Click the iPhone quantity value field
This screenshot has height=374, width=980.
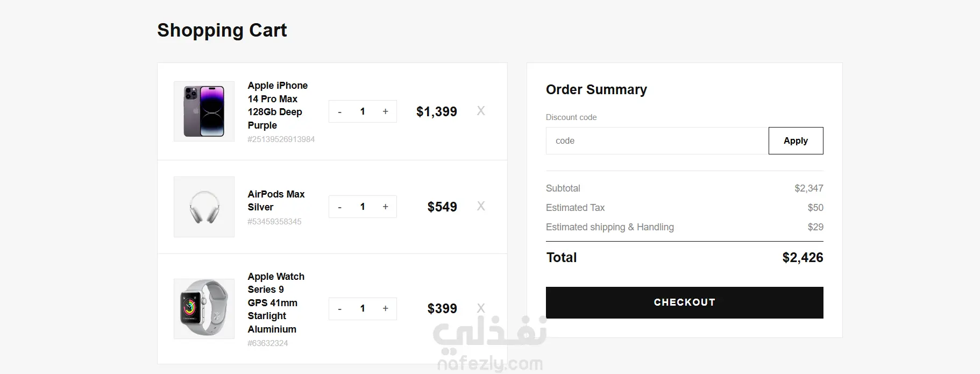click(363, 111)
